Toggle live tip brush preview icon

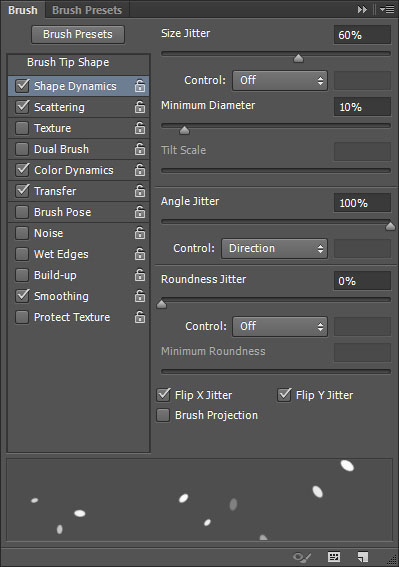point(302,557)
